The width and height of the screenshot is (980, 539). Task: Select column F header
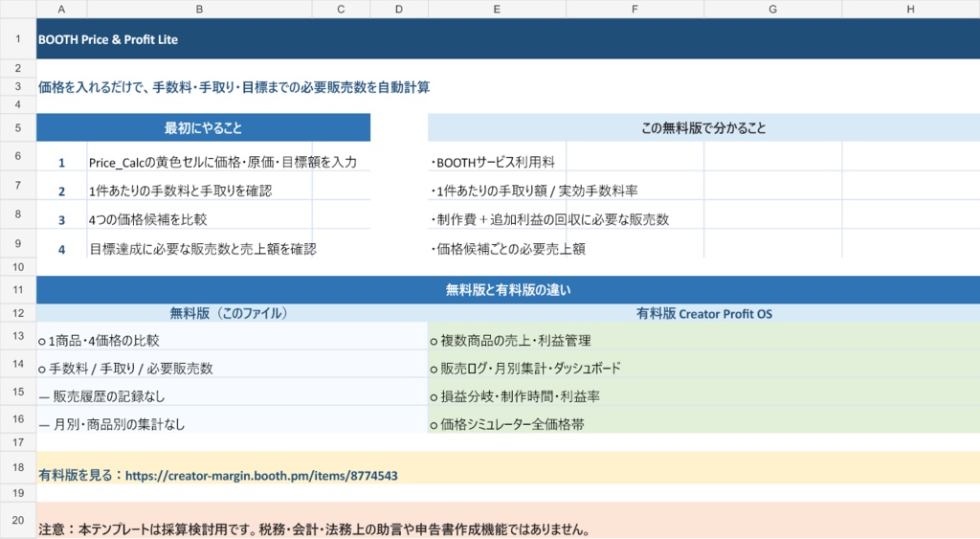[635, 9]
